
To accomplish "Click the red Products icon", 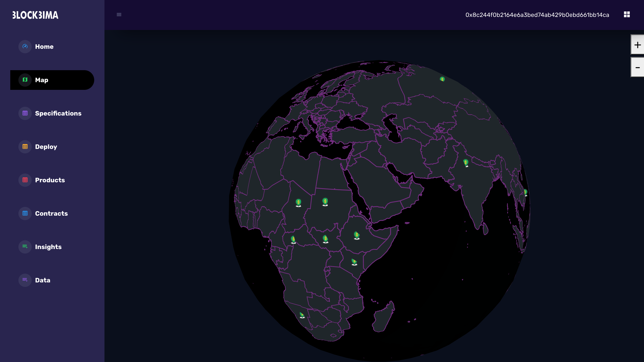I will point(25,180).
